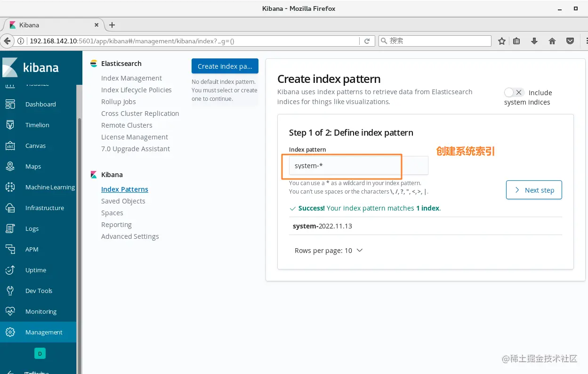Open the Management section
The height and width of the screenshot is (374, 588).
[44, 332]
